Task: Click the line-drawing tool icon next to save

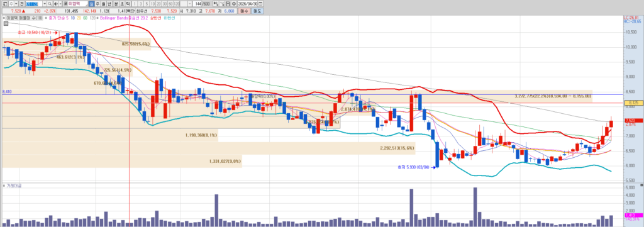Action: 222,4
